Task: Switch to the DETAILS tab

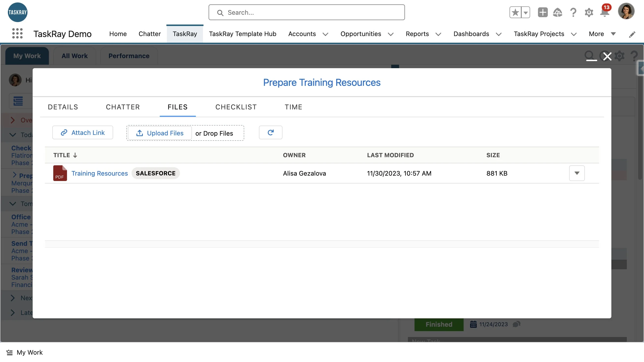Action: (63, 107)
